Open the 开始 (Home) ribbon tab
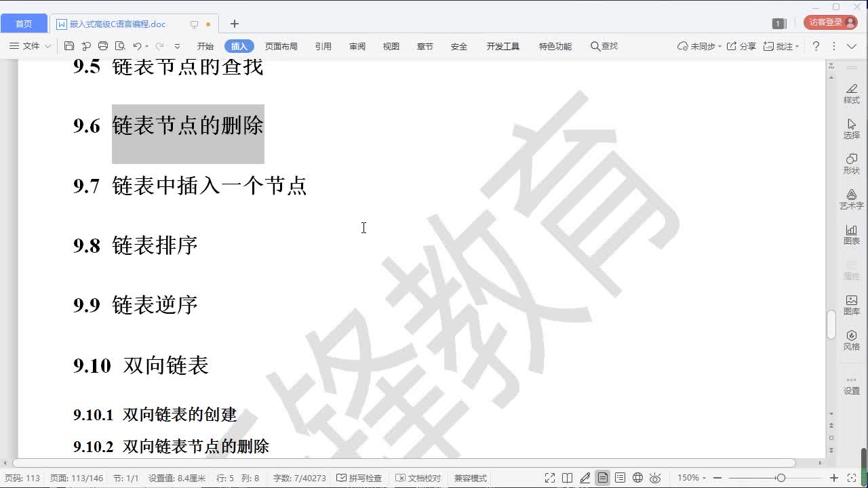 pyautogui.click(x=205, y=46)
